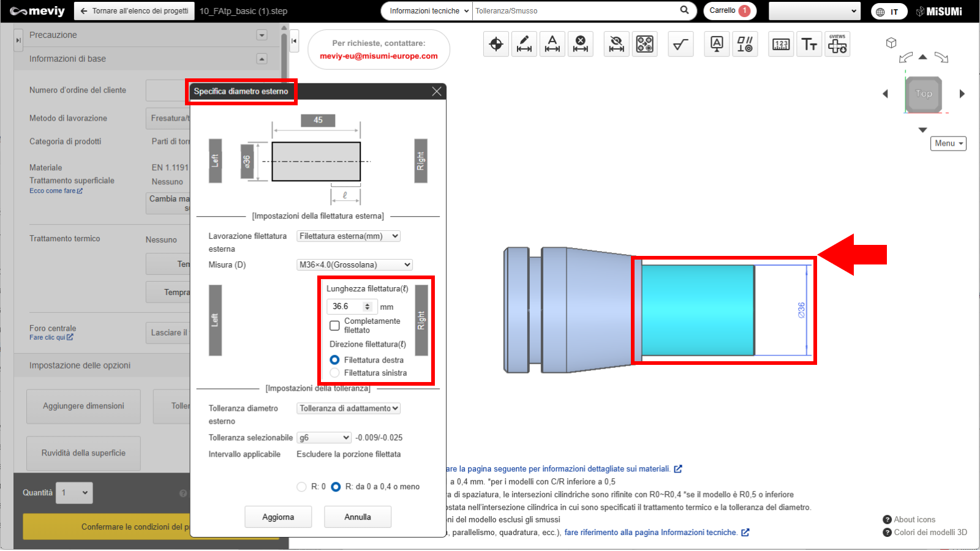Screen dimensions: 980x551
Task: Expand the Lavorazione filettatura esterna dropdown
Action: point(348,236)
